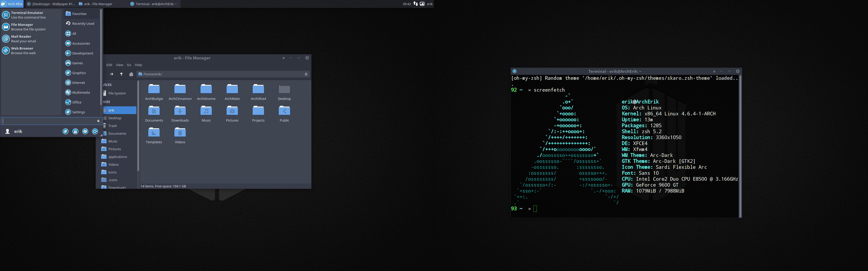This screenshot has width=868, height=271.
Task: Select the ArchGnome folder
Action: pyautogui.click(x=206, y=92)
